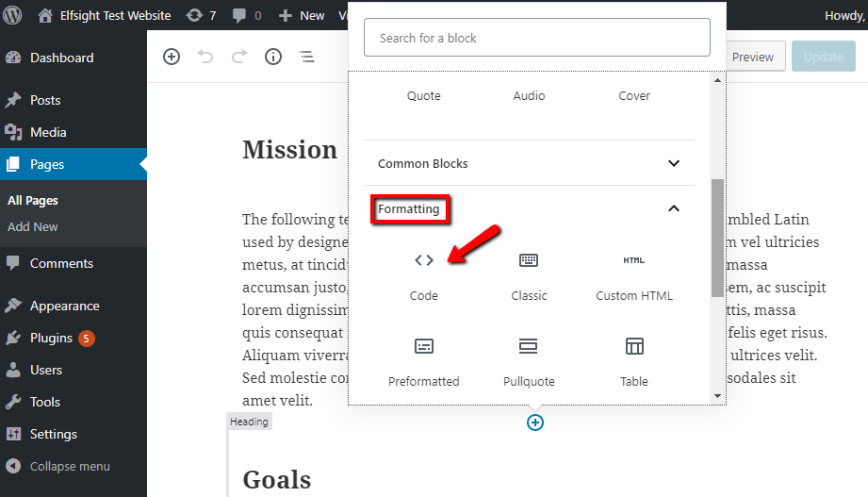
Task: Open the block navigation icon
Action: (x=307, y=57)
